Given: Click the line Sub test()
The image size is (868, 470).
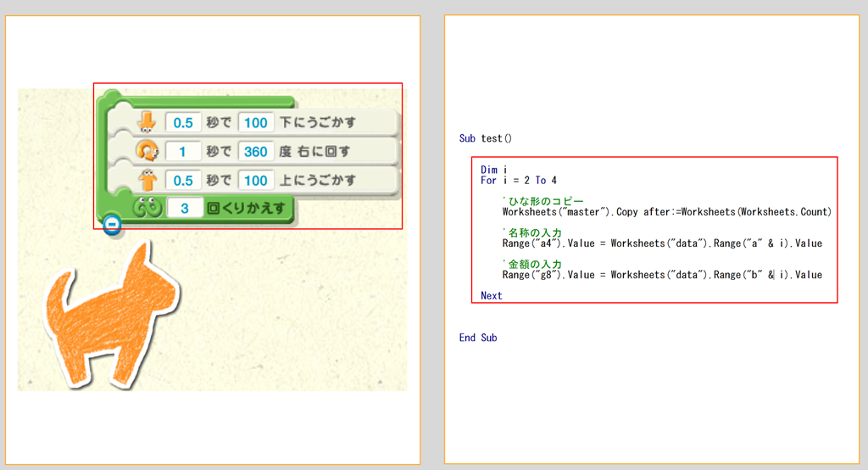Looking at the screenshot, I should 486,138.
